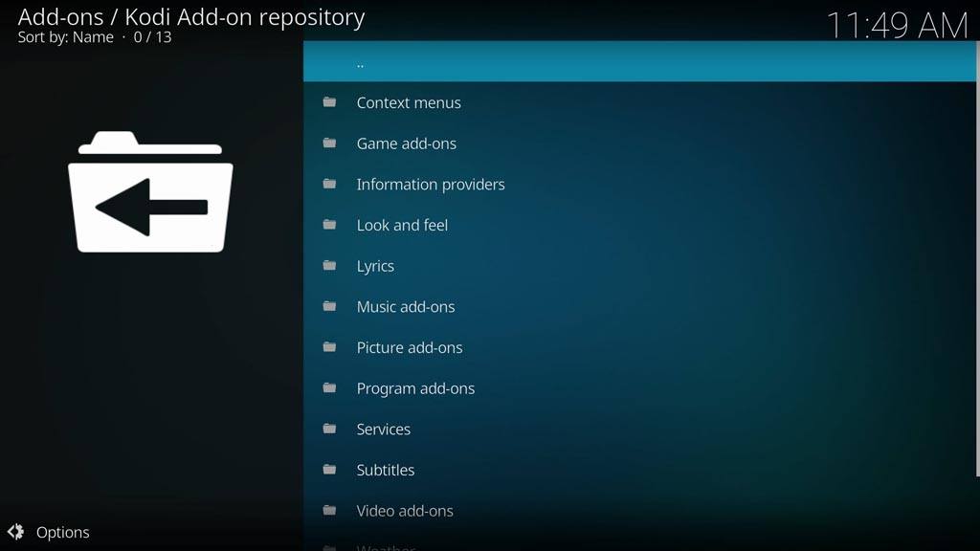Select the 'Lyrics' text
The width and height of the screenshot is (980, 551).
pos(375,266)
